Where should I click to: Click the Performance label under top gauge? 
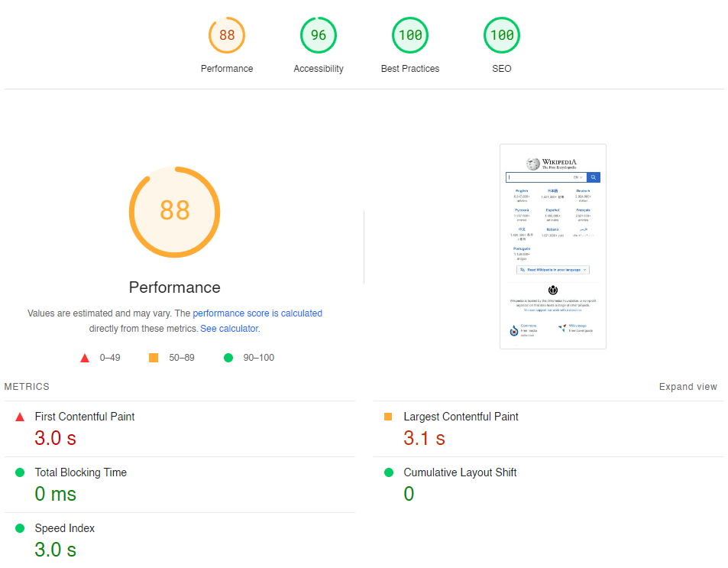(x=227, y=69)
